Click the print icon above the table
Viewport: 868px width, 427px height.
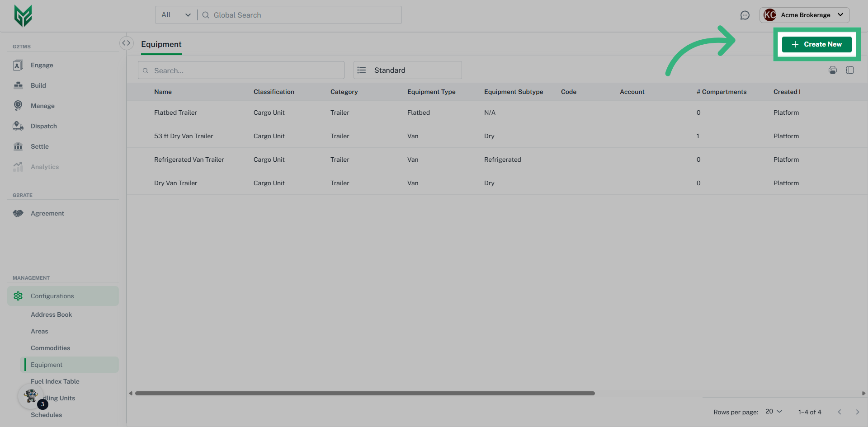pos(832,70)
